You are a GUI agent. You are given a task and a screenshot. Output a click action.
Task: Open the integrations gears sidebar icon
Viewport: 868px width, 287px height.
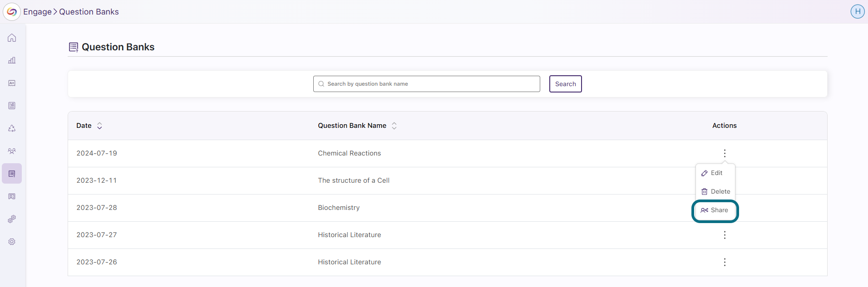click(x=12, y=219)
